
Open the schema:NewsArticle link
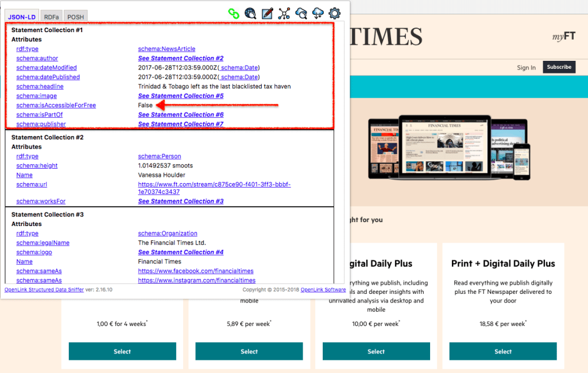[167, 49]
